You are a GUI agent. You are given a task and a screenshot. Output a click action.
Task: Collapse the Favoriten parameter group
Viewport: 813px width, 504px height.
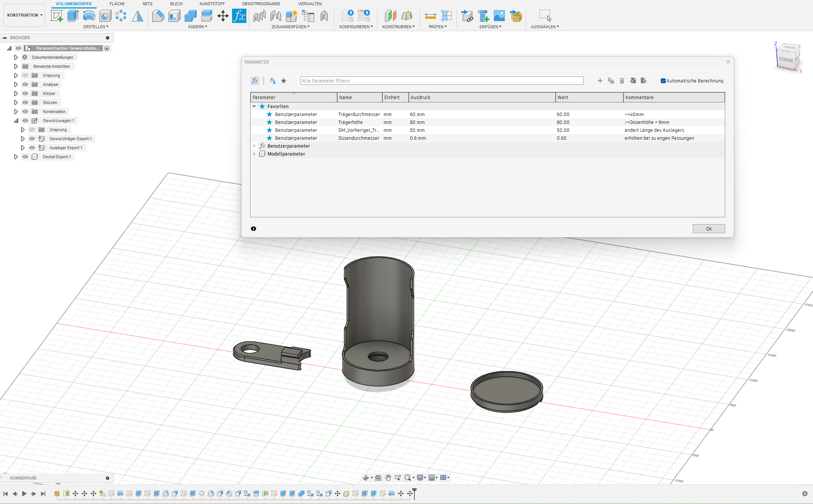[254, 106]
